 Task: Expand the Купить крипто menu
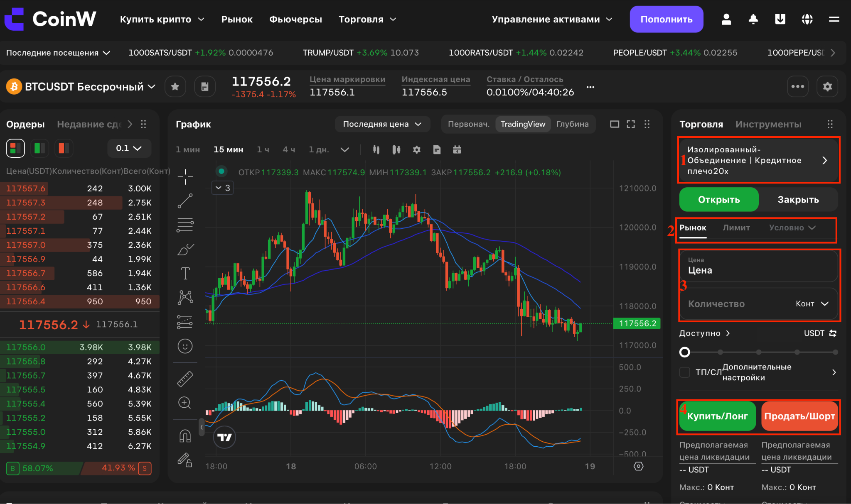162,19
